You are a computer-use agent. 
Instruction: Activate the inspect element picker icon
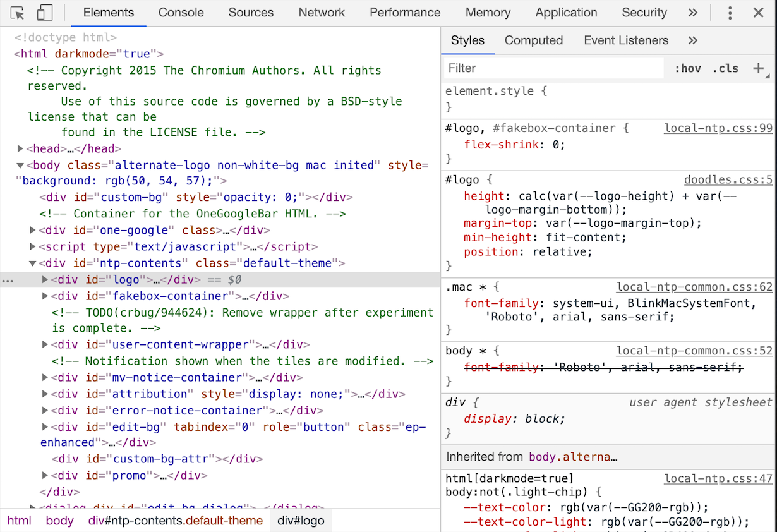pyautogui.click(x=17, y=13)
